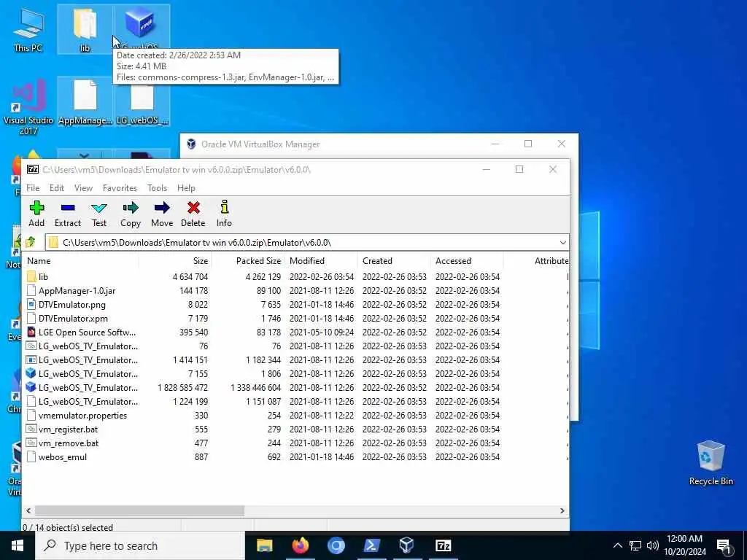Show hidden tray icons chevron
This screenshot has height=560, width=747.
pyautogui.click(x=617, y=545)
